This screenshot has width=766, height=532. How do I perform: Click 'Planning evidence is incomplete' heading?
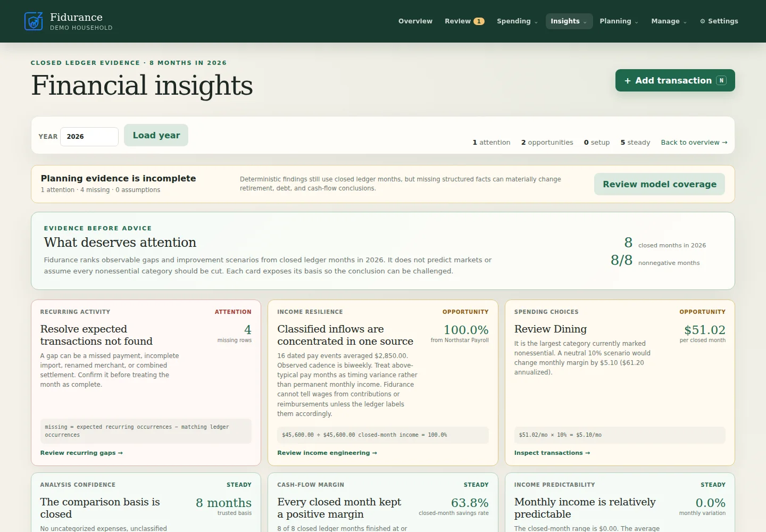pos(118,179)
